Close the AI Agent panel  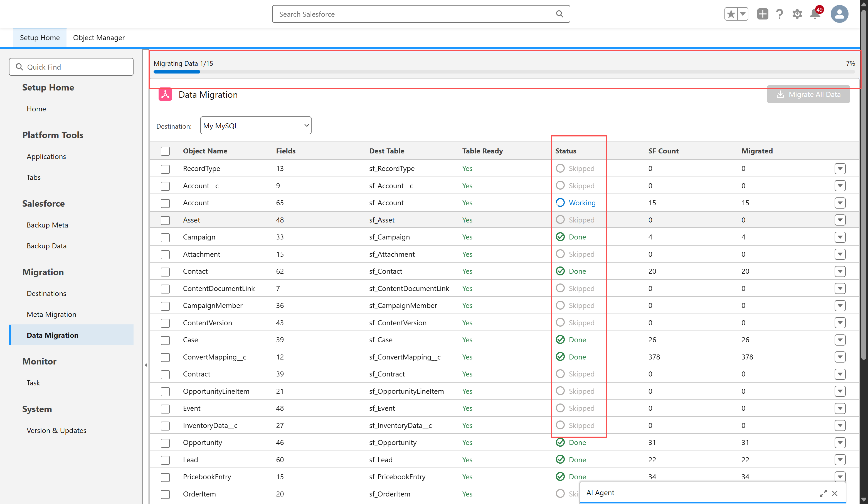(835, 493)
